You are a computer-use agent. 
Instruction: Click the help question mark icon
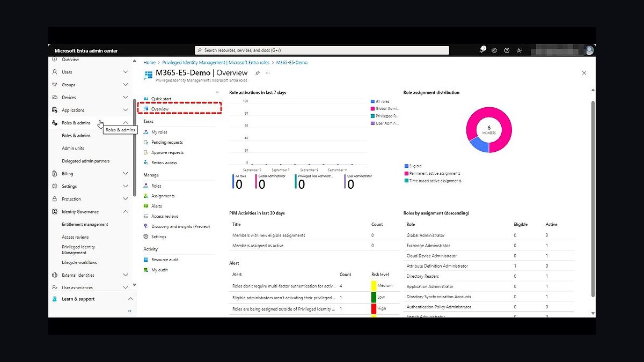pyautogui.click(x=507, y=50)
